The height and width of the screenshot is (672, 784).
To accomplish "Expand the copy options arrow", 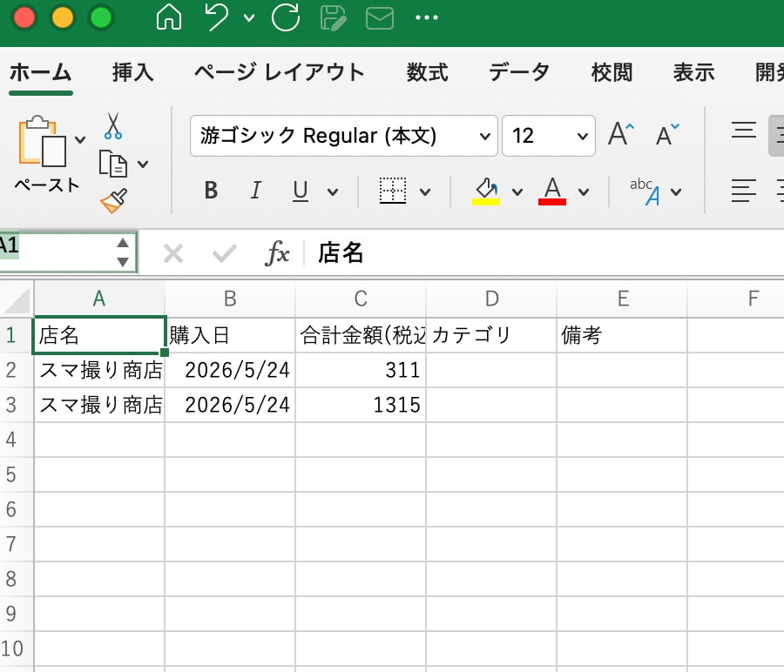I will point(143,164).
